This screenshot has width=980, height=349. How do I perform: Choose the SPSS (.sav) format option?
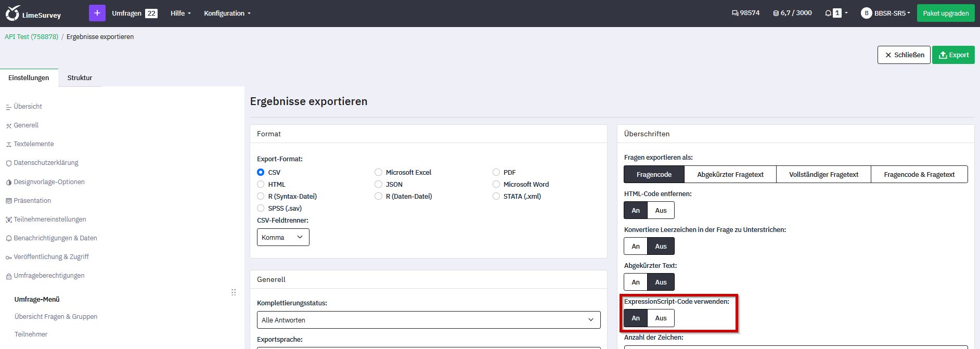[x=261, y=209]
